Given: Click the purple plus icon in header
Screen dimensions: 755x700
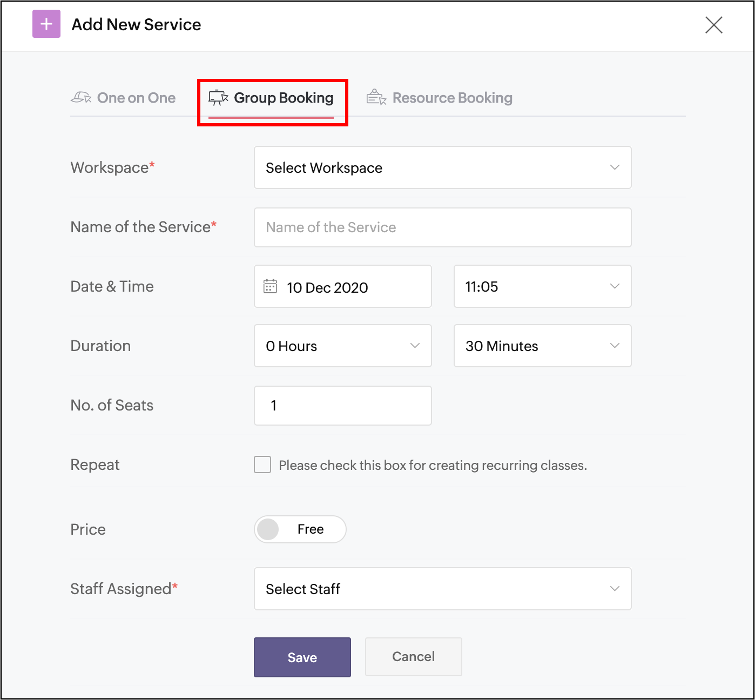Looking at the screenshot, I should click(46, 24).
